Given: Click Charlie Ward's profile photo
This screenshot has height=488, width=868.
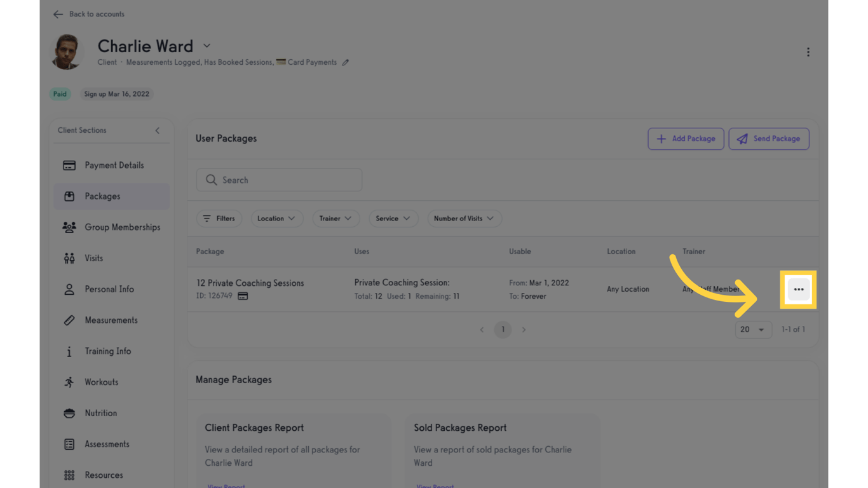Looking at the screenshot, I should (67, 52).
